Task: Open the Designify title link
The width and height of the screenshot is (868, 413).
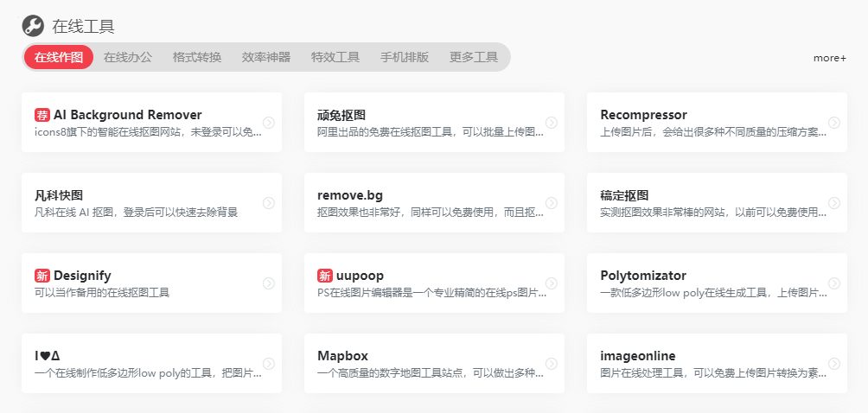Action: pyautogui.click(x=82, y=276)
